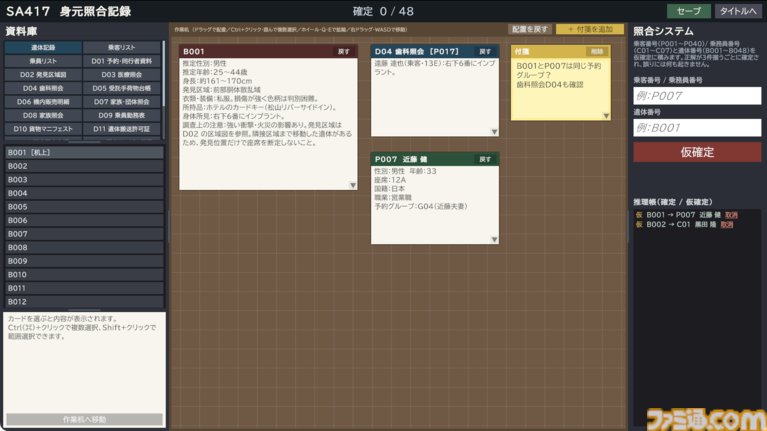Screen dimensions: 767x431
Task: Click the 予約グループ:G04 line
Action: pyautogui.click(x=421, y=206)
